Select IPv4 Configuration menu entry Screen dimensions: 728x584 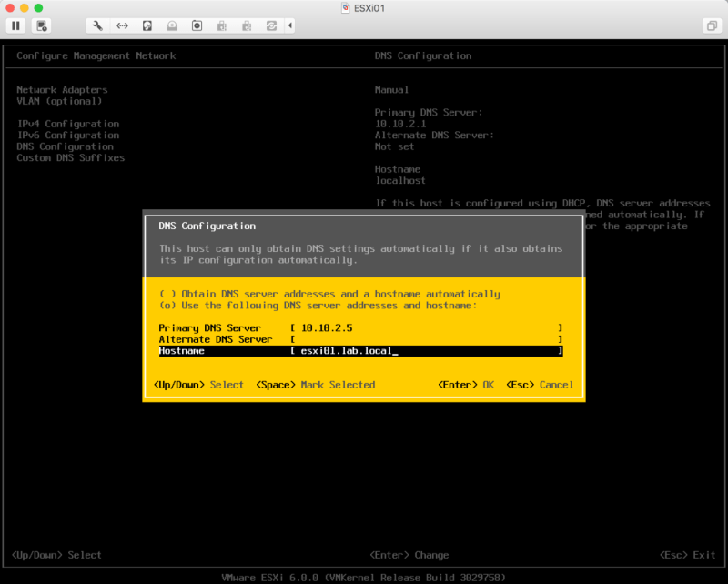[x=68, y=124]
